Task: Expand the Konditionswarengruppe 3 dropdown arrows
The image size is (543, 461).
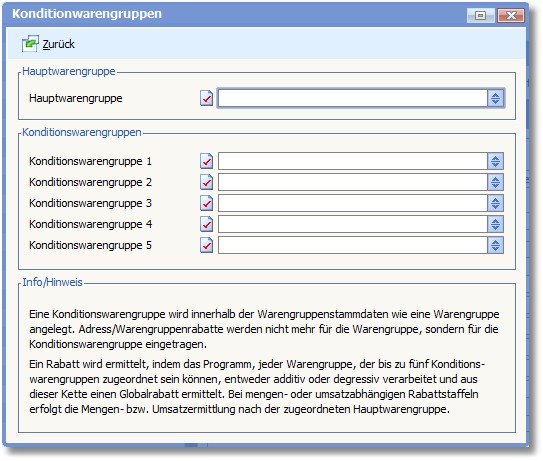Action: point(495,203)
